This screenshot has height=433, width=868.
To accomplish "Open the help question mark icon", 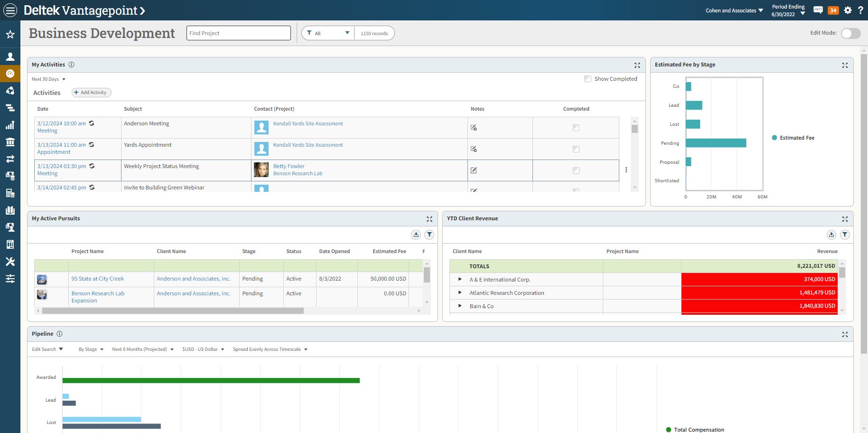I will (860, 10).
